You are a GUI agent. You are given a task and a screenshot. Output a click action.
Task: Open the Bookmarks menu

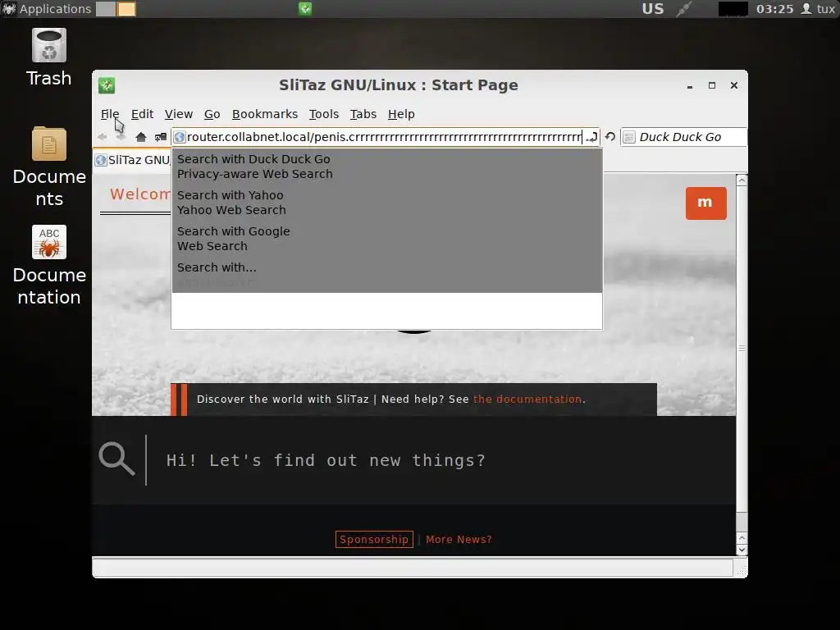pyautogui.click(x=265, y=114)
